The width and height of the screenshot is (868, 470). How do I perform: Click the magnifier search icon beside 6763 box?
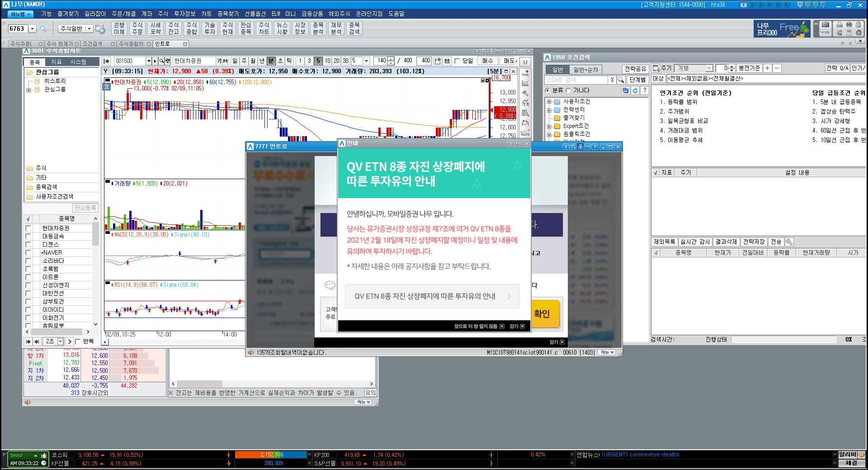coord(43,29)
